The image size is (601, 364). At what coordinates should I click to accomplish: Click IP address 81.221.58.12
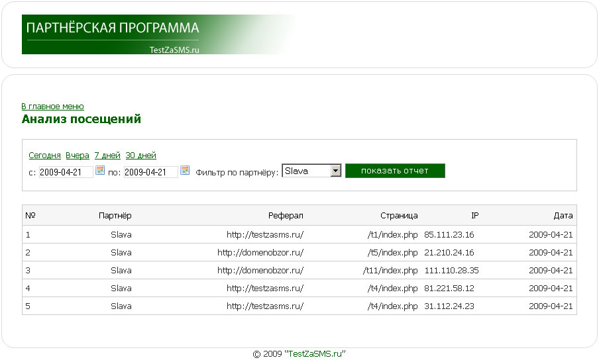coord(449,288)
